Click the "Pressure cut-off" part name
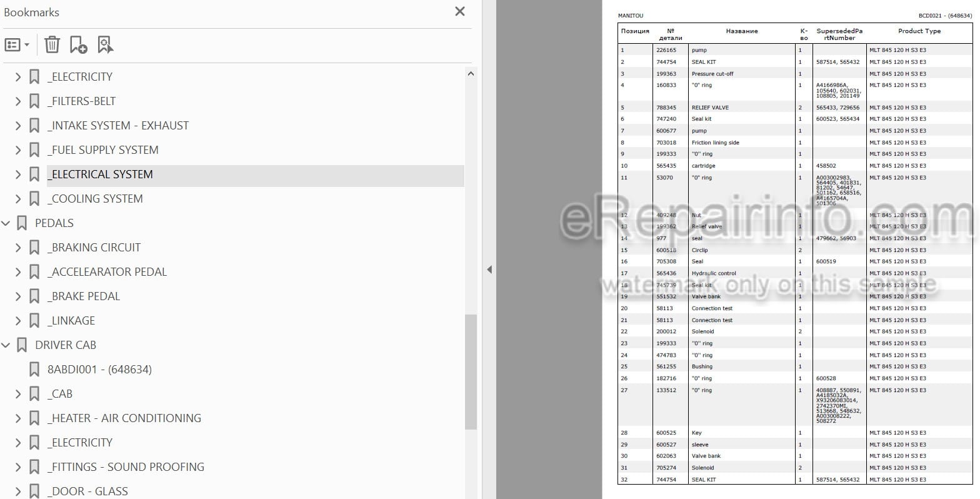 pos(712,74)
